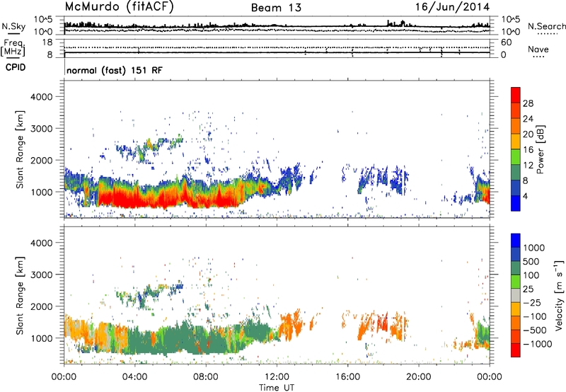Click the Velocity color bar segment between -25 and -100
566x392 pixels.
coord(516,309)
